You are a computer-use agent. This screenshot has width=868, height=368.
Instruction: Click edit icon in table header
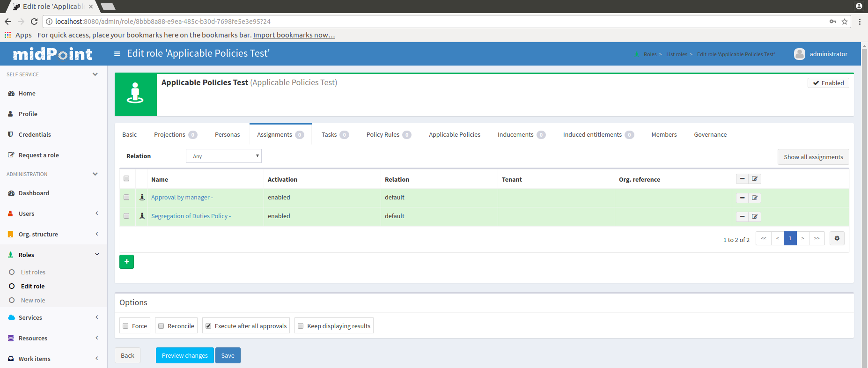pos(754,179)
